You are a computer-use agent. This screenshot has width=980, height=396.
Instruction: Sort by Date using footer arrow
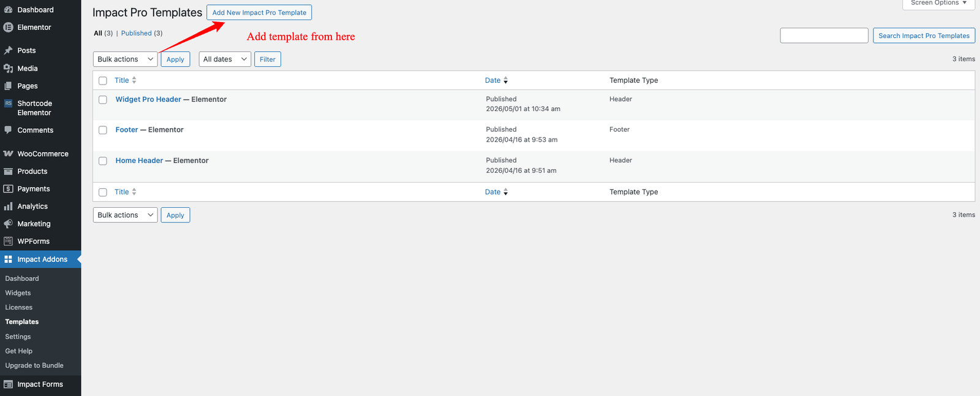coord(505,192)
